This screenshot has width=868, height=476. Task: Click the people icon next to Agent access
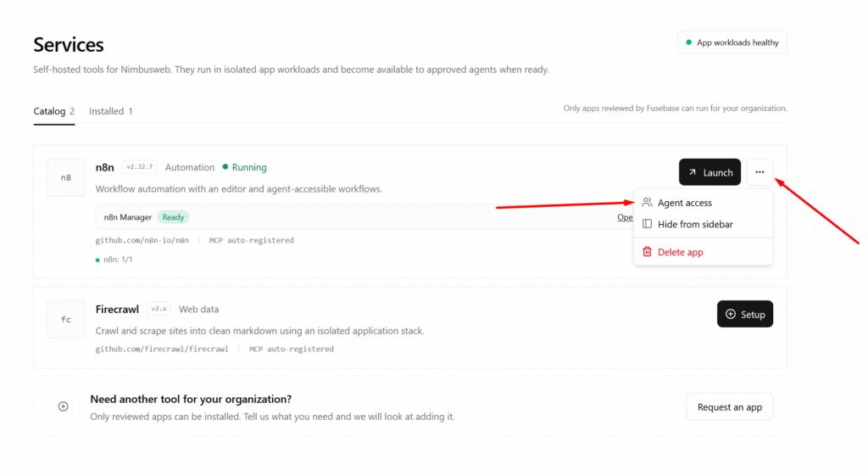[647, 203]
